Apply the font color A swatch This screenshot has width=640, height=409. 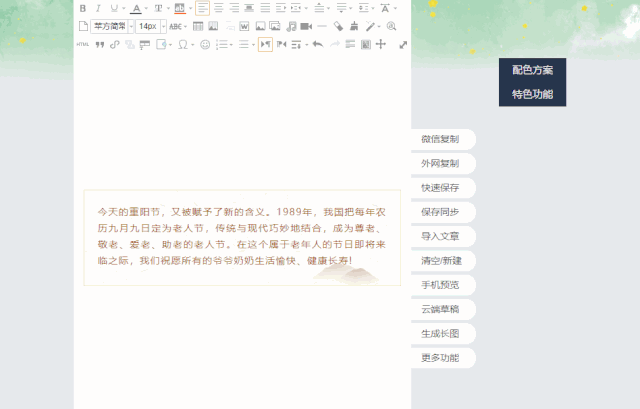(x=136, y=8)
